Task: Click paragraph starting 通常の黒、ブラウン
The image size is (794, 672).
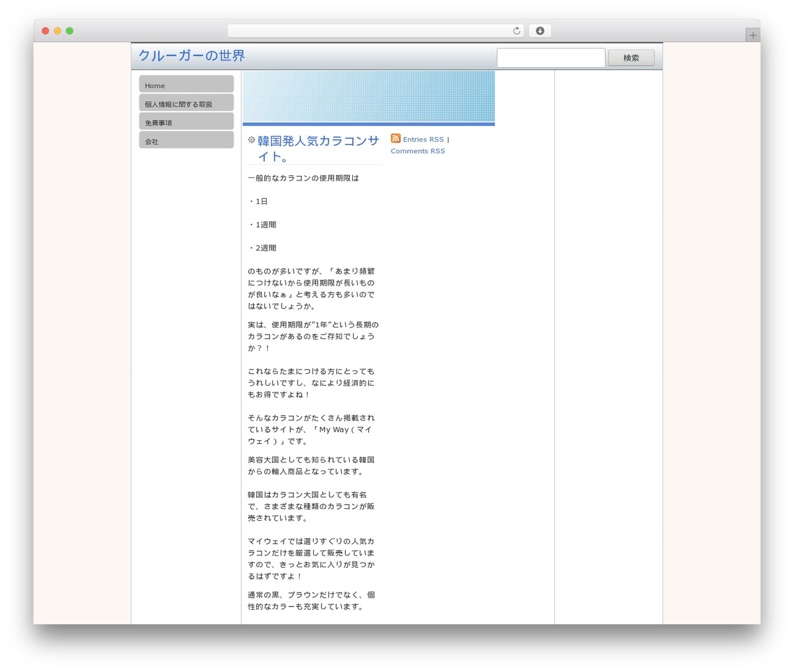Action: tap(311, 601)
